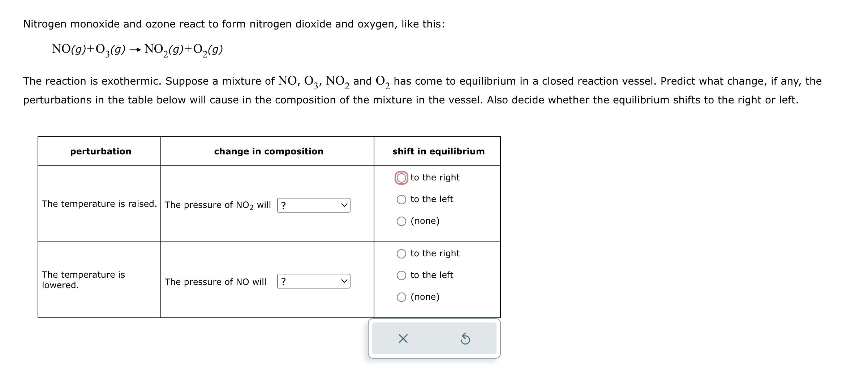
Task: Open the NO pressure dropdown via its chevron
Action: (x=344, y=282)
